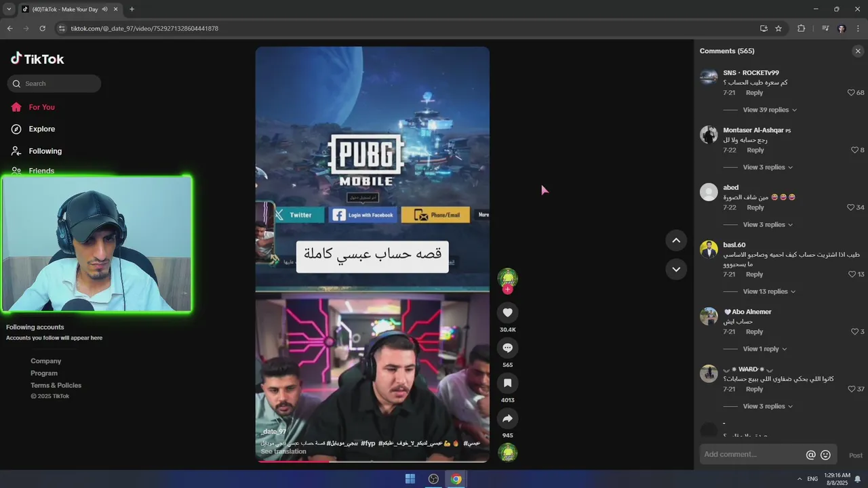Open Chrome profile avatar
868x488 pixels.
[842, 28]
